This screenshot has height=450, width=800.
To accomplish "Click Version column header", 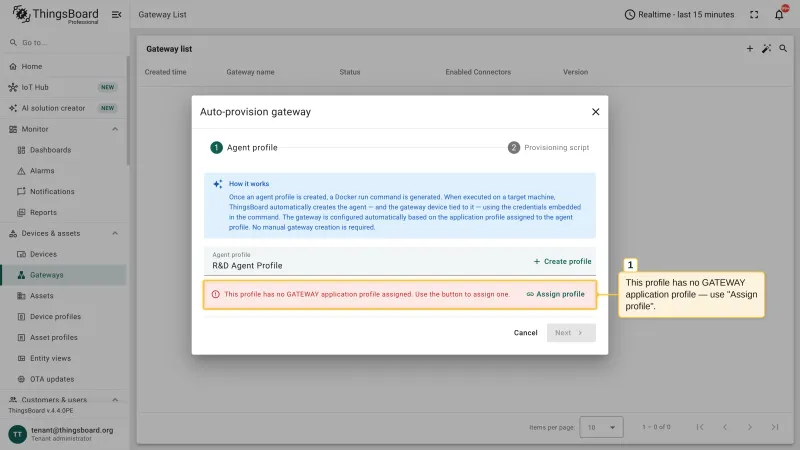I will coord(576,72).
